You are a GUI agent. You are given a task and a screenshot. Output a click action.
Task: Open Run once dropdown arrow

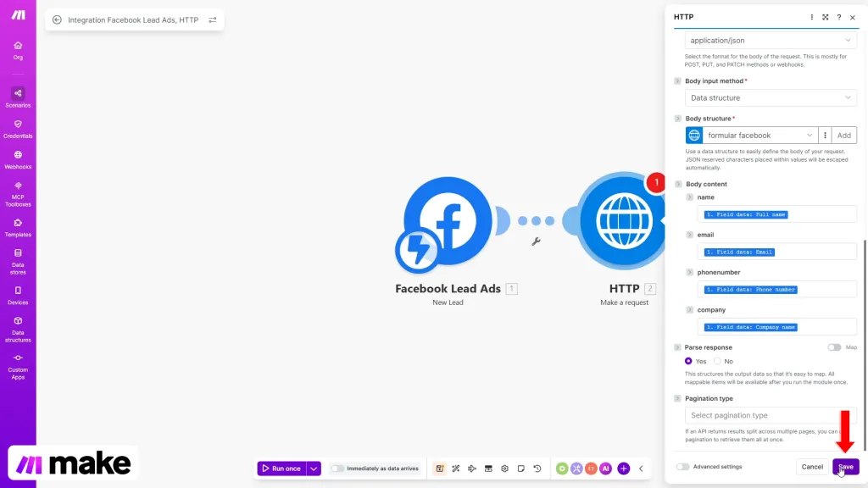pyautogui.click(x=314, y=469)
